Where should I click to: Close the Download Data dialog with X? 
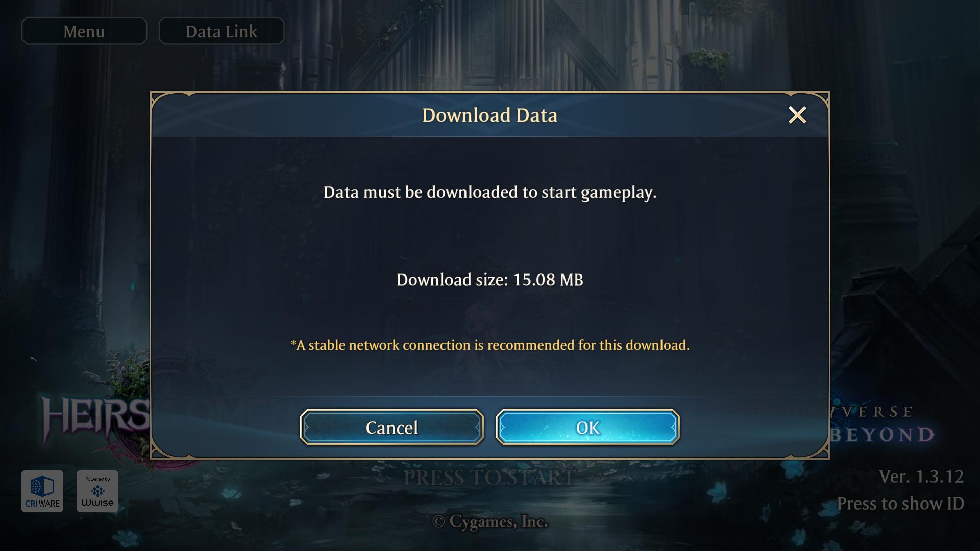point(797,115)
